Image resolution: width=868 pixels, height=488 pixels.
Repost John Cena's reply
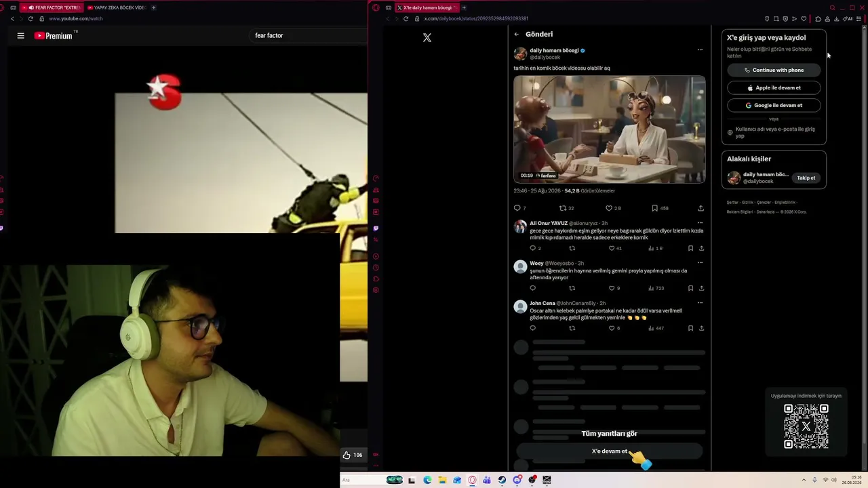572,328
